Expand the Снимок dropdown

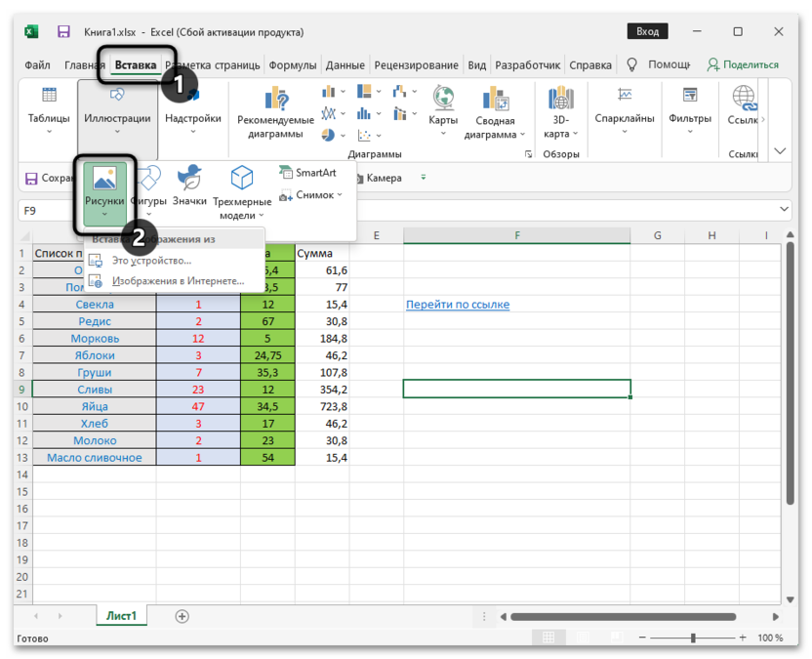[312, 195]
